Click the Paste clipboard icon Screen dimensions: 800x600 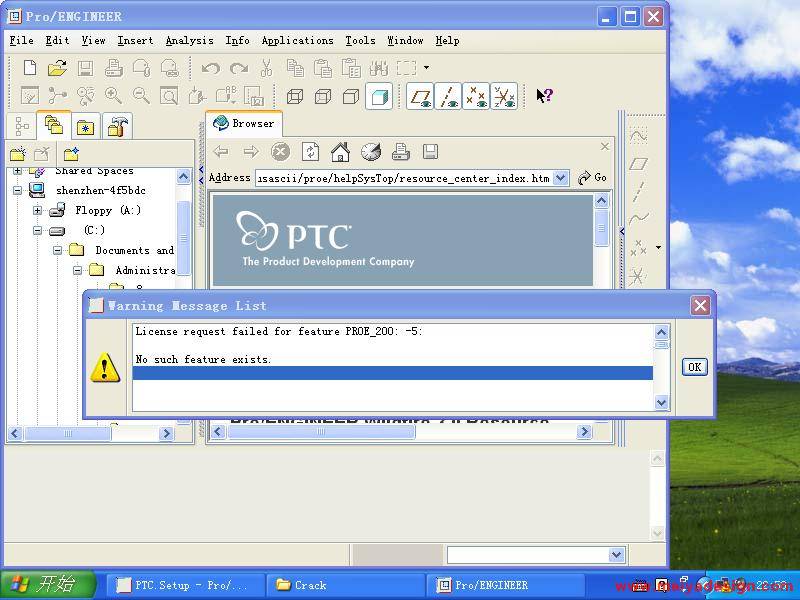tap(322, 68)
